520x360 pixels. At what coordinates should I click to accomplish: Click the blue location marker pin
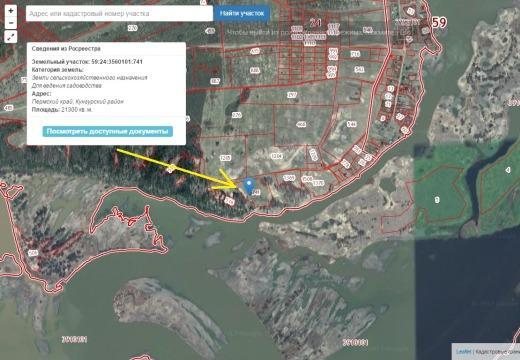[249, 186]
